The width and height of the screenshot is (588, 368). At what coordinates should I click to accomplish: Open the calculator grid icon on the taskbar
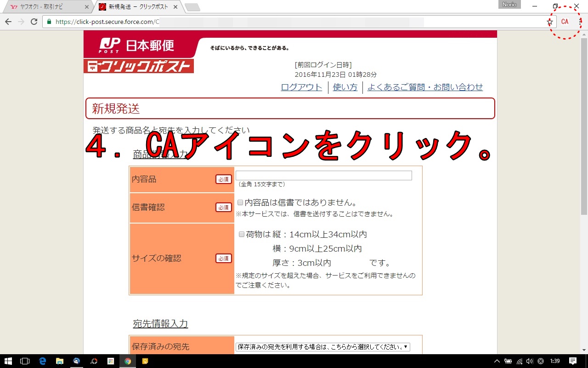[x=111, y=361]
